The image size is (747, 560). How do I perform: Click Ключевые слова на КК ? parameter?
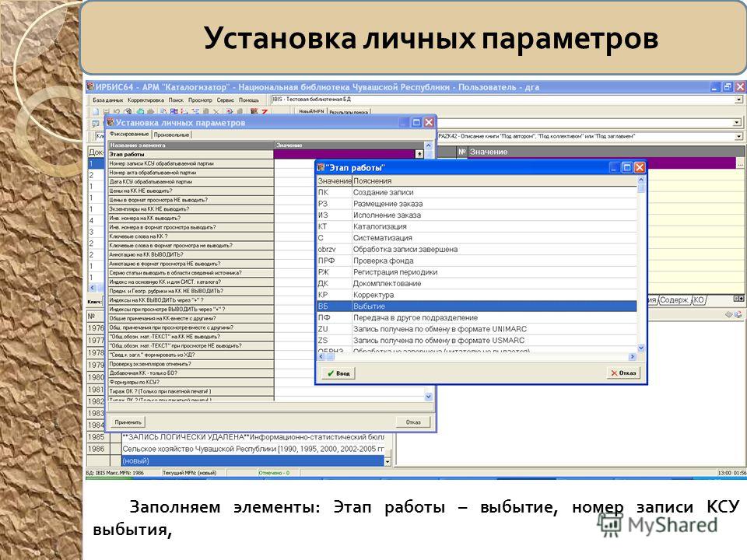coord(191,236)
